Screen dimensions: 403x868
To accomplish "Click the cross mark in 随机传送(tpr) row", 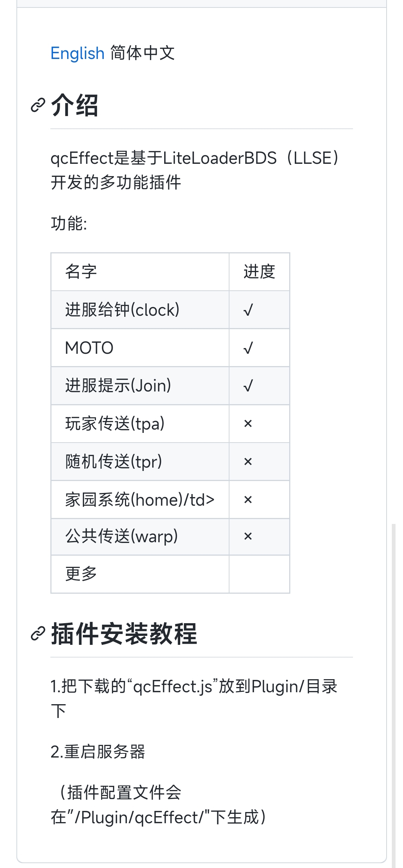I will pyautogui.click(x=248, y=462).
